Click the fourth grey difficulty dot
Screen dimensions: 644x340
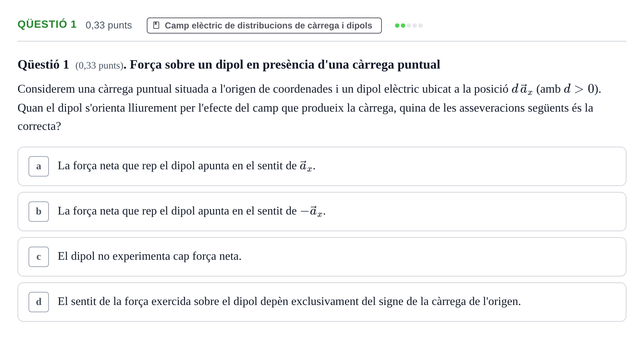[x=415, y=26]
